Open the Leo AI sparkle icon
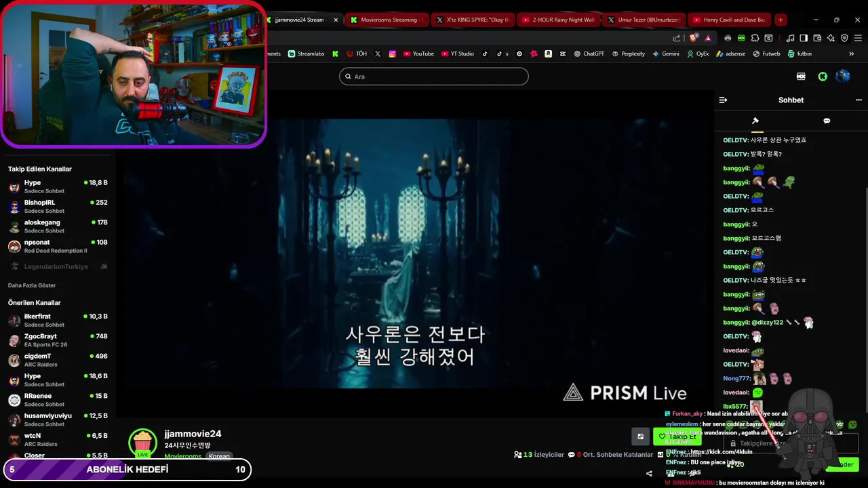This screenshot has height=488, width=868. [x=831, y=38]
